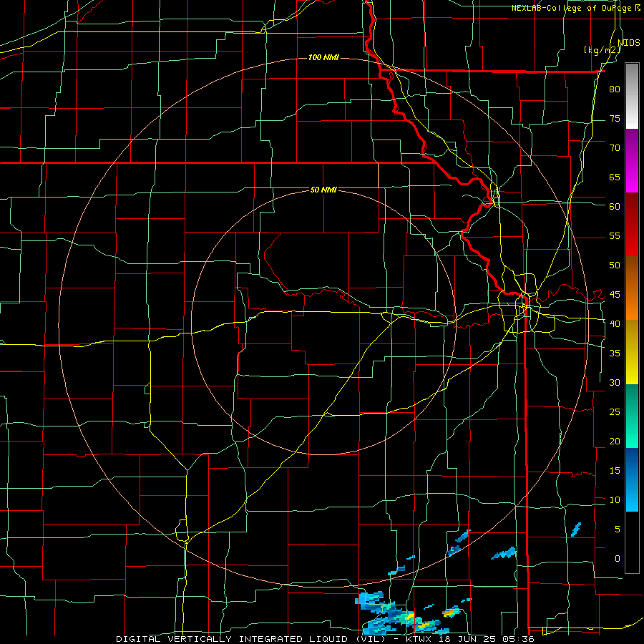The width and height of the screenshot is (644, 644).
Task: Click the 40 value on the scale
Action: pyautogui.click(x=615, y=323)
